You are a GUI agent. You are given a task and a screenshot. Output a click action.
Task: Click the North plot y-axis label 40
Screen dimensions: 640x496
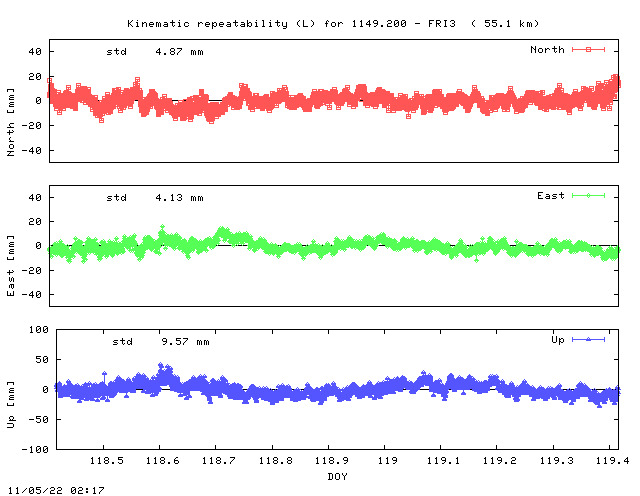tap(35, 51)
